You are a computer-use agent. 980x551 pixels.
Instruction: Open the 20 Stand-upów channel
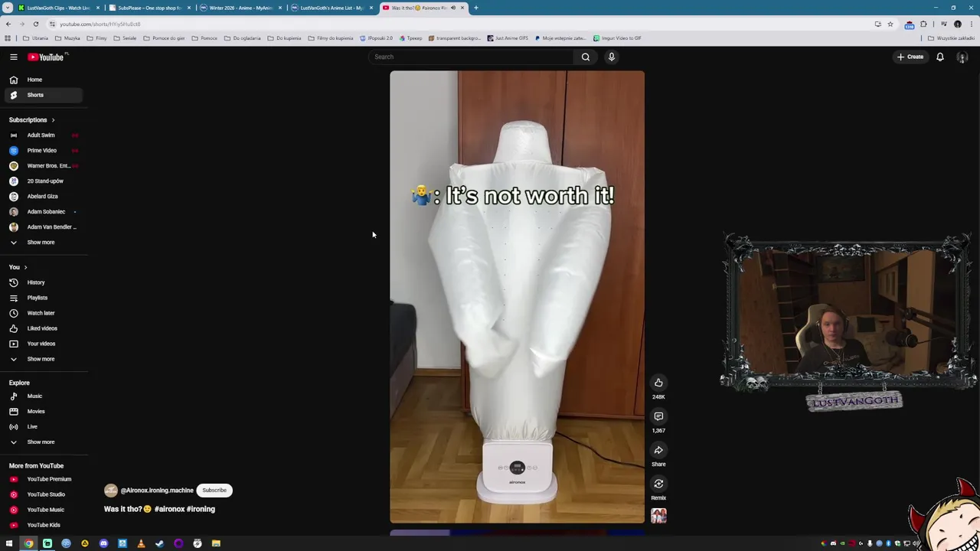[44, 181]
